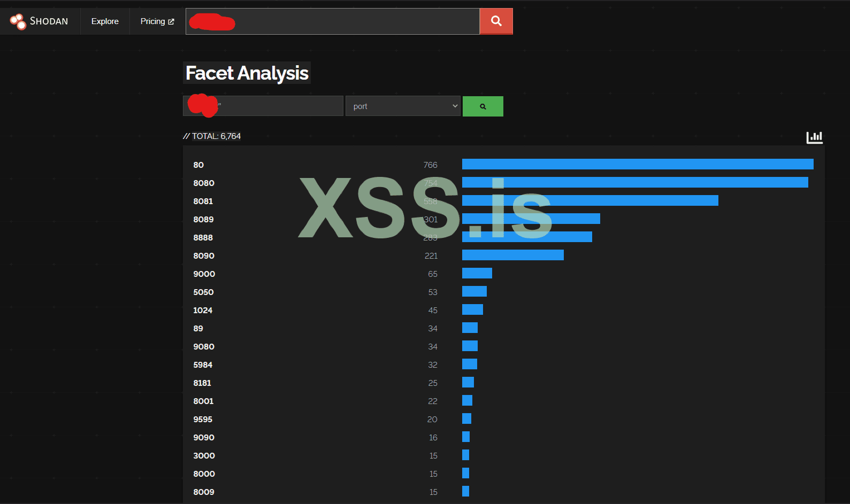
Task: Open the Explore menu item
Action: click(x=105, y=21)
